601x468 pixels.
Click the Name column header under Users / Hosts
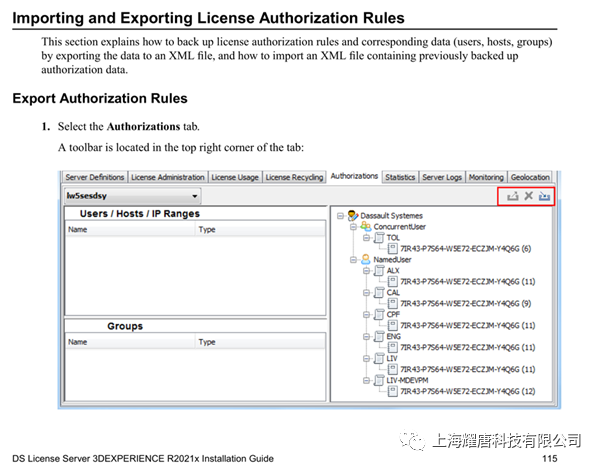point(130,230)
